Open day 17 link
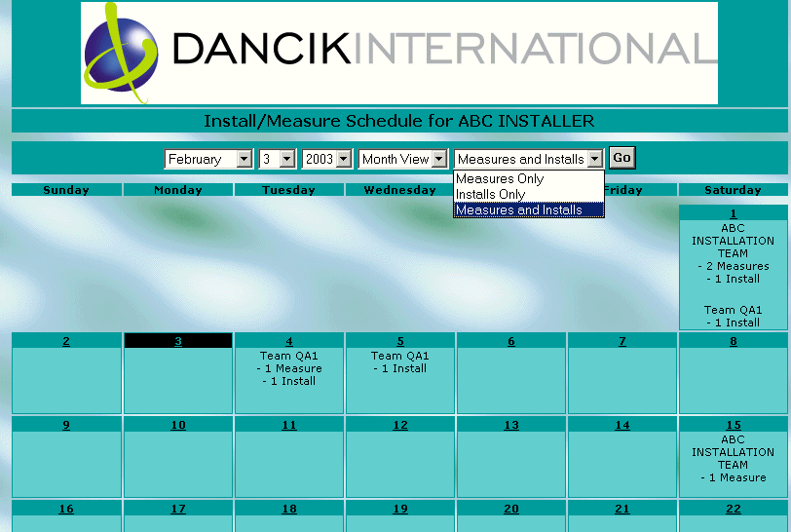This screenshot has height=532, width=791. (178, 509)
